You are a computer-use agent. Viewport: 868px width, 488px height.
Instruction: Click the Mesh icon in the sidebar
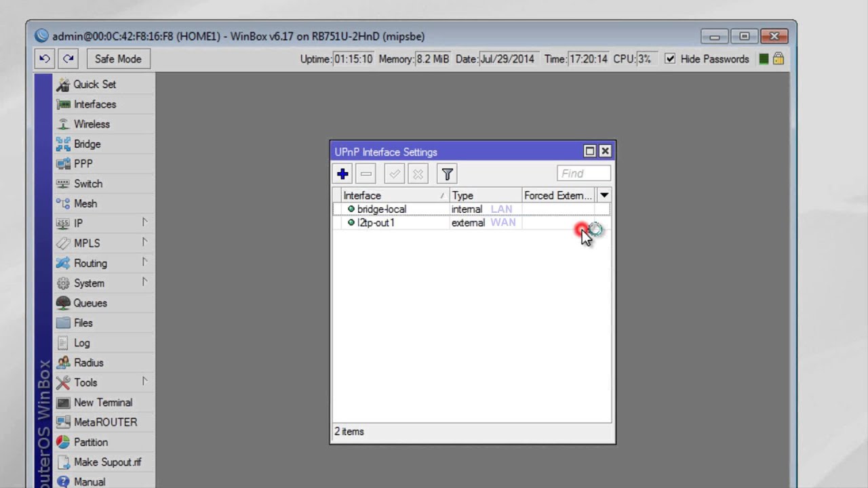[63, 203]
